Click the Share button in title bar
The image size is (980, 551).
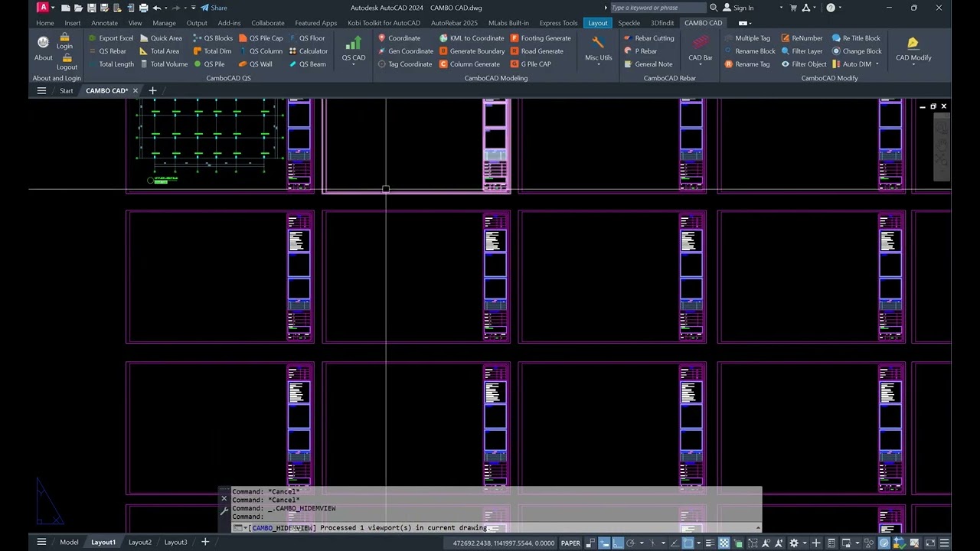pos(214,8)
